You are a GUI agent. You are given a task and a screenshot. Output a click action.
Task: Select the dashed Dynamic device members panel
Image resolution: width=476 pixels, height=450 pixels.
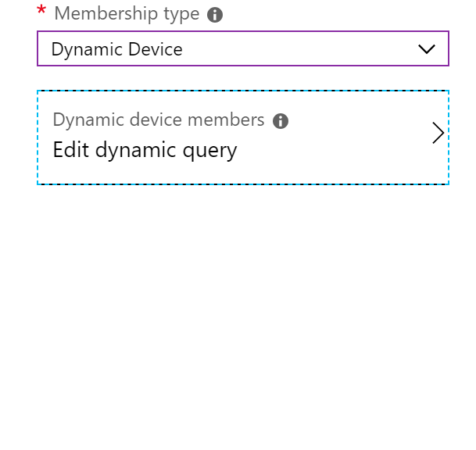click(243, 137)
